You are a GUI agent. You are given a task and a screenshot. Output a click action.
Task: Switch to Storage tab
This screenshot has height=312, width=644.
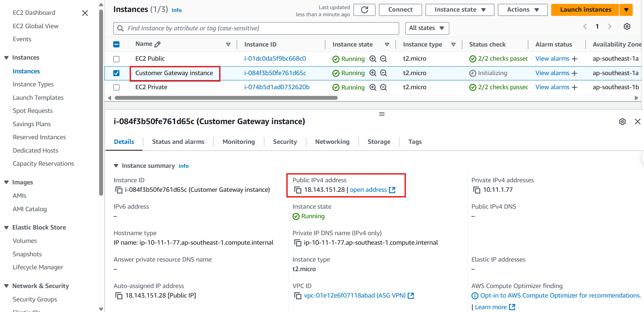(379, 142)
